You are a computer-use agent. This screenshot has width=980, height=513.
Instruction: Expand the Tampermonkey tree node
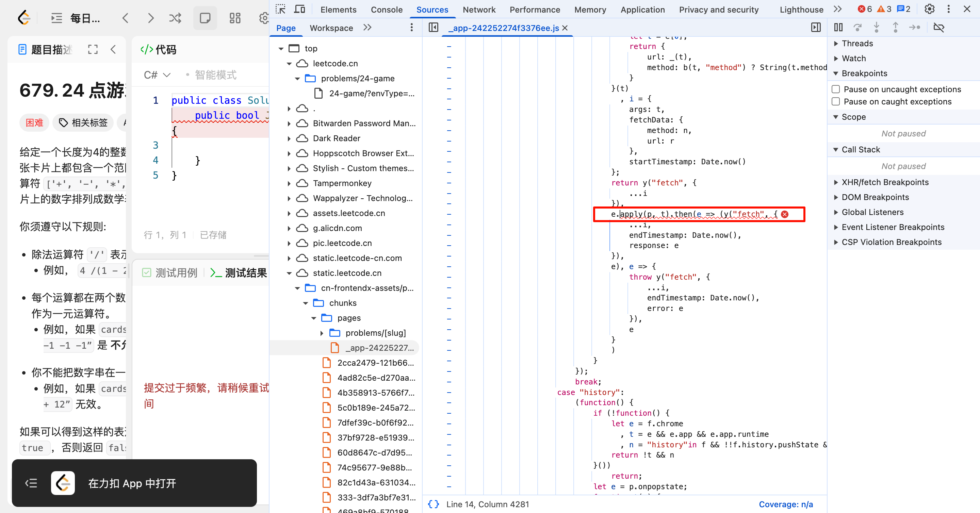pyautogui.click(x=289, y=184)
